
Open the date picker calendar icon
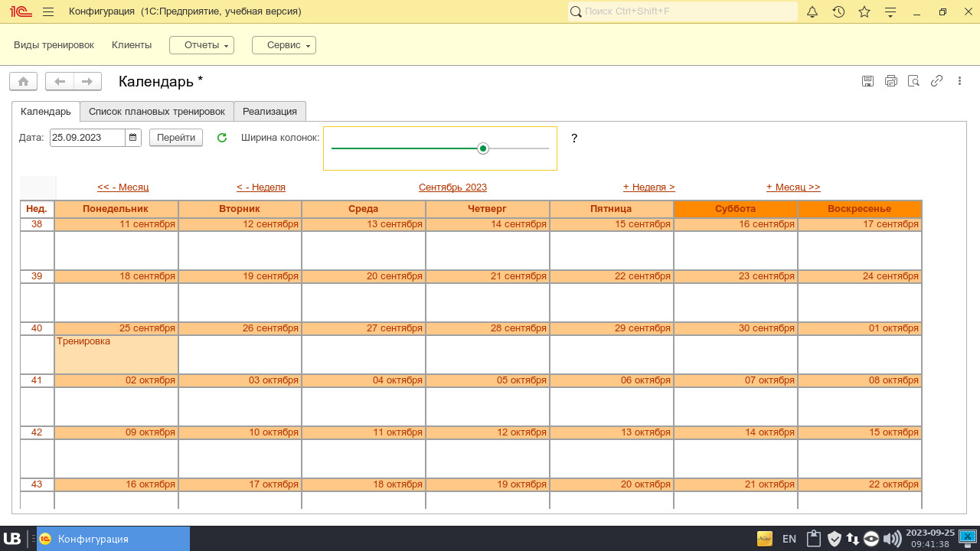pos(133,138)
